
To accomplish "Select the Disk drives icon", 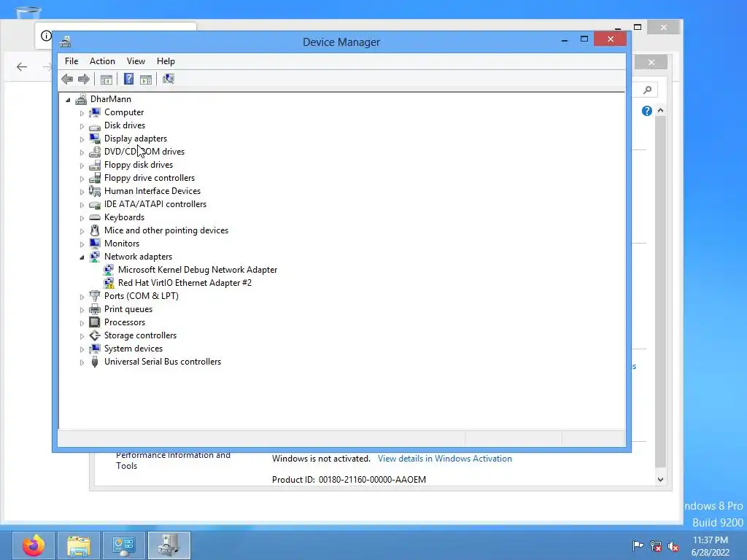I will pyautogui.click(x=95, y=125).
